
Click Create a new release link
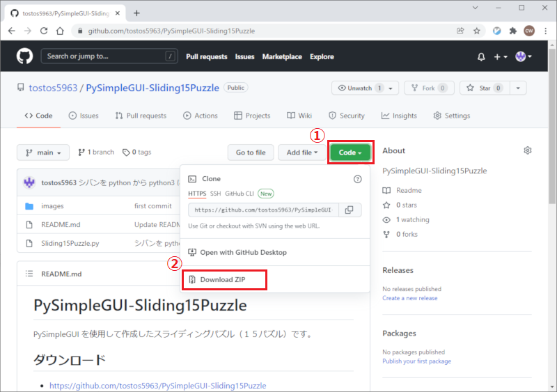click(409, 298)
